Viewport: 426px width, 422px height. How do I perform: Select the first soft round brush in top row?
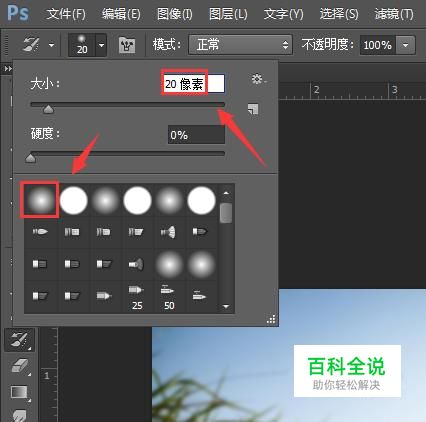point(40,200)
